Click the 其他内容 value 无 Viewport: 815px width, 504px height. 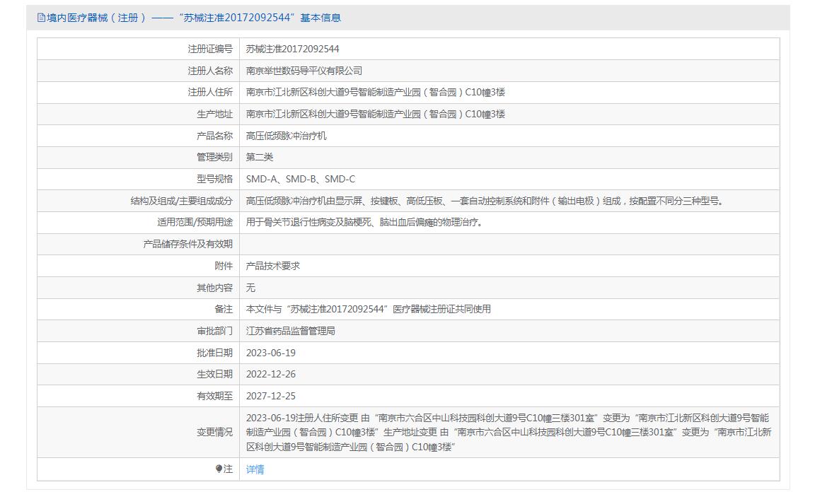249,288
